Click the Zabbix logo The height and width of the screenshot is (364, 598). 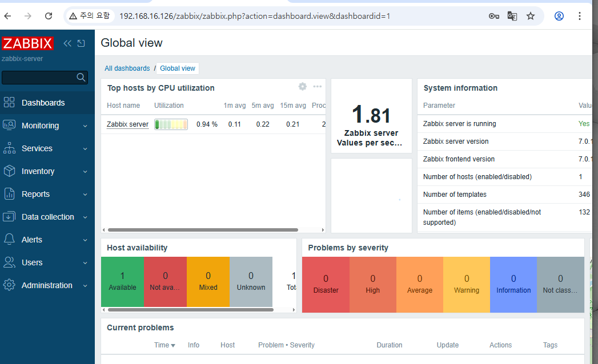[27, 43]
